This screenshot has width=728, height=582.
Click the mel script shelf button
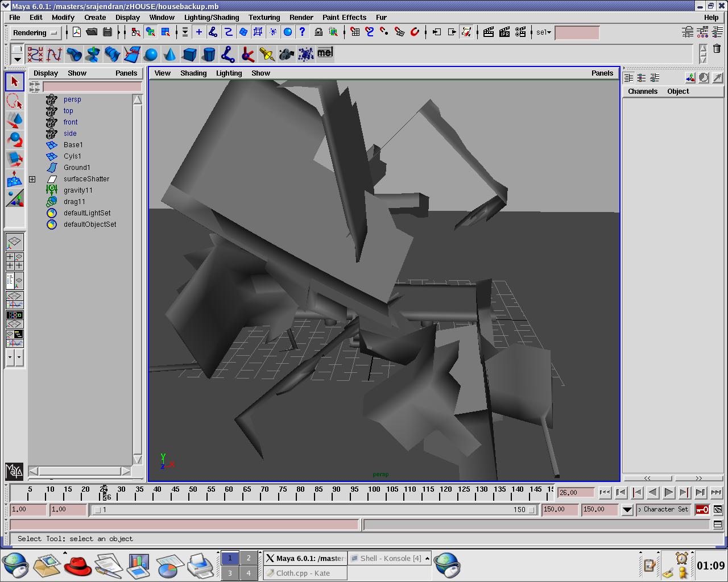325,53
